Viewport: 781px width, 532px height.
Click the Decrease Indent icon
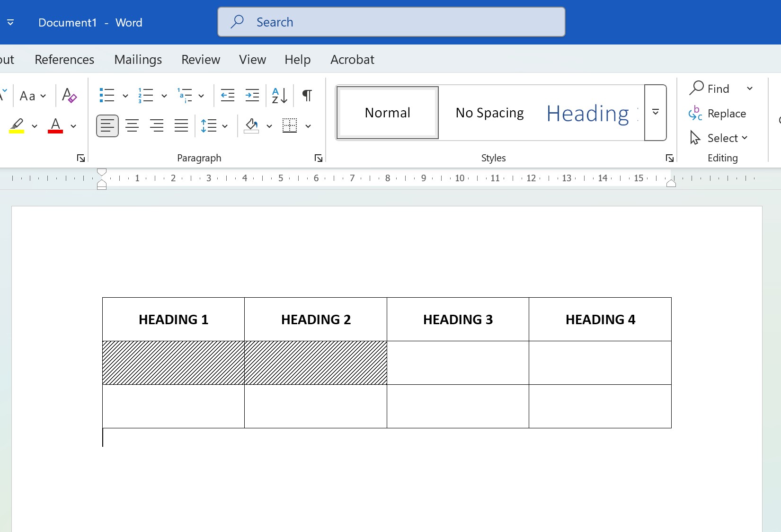[x=227, y=96]
